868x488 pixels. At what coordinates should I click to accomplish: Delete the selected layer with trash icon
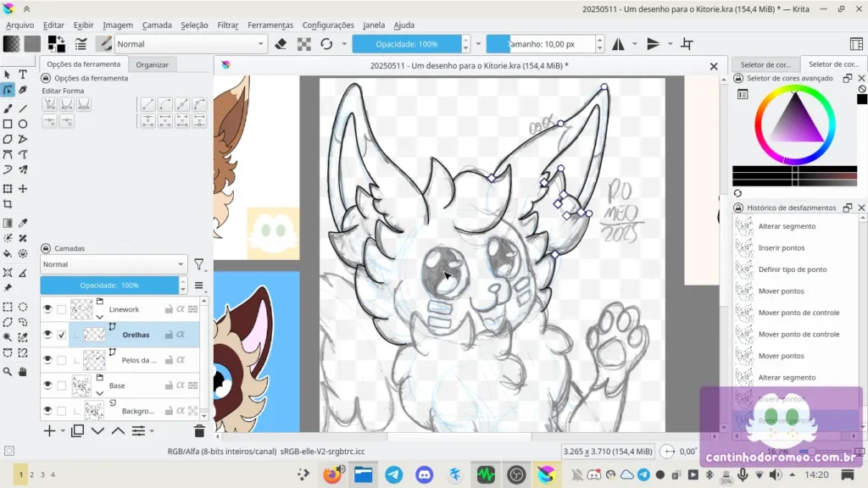pyautogui.click(x=199, y=431)
